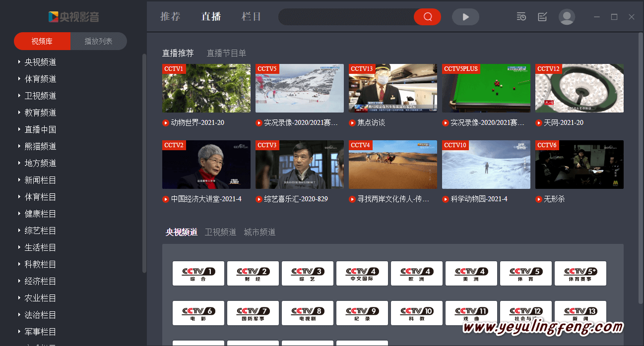Open the CCTV6 电影 channel logo
The image size is (644, 346).
pyautogui.click(x=198, y=313)
